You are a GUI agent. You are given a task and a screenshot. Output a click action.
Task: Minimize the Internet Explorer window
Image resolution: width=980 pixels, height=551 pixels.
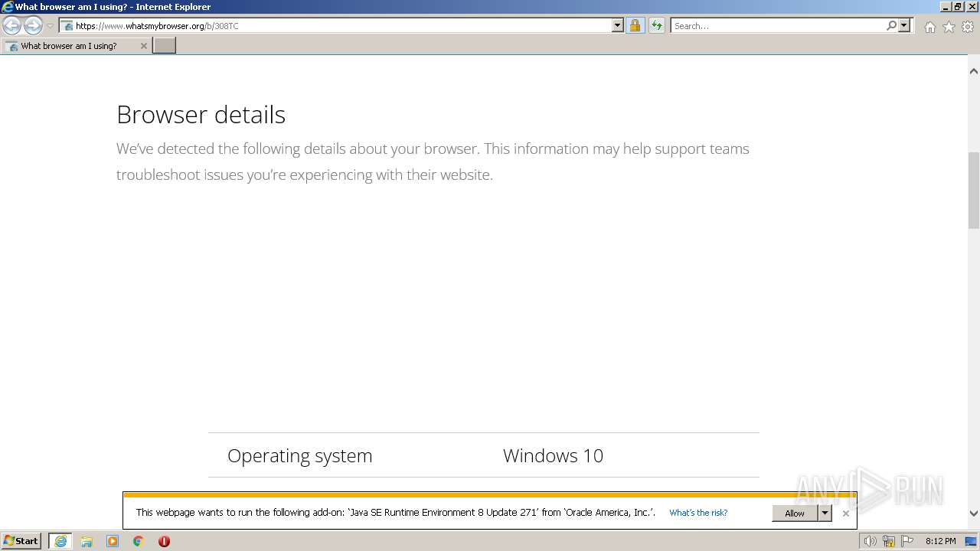945,7
